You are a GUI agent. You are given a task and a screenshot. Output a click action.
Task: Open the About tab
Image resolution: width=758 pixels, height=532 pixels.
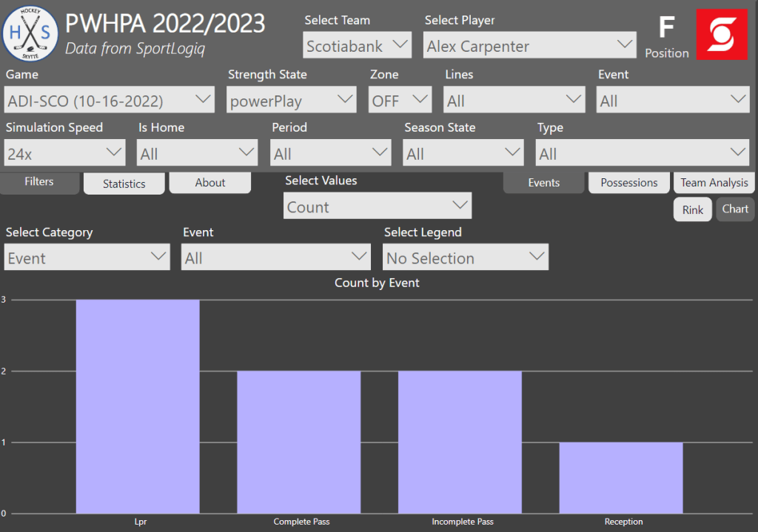tap(210, 183)
